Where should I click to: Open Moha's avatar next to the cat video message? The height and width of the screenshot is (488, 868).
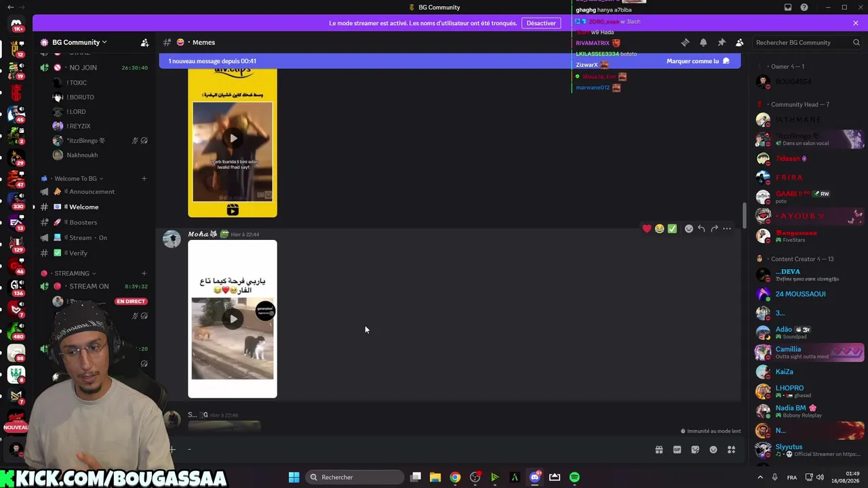click(x=172, y=239)
